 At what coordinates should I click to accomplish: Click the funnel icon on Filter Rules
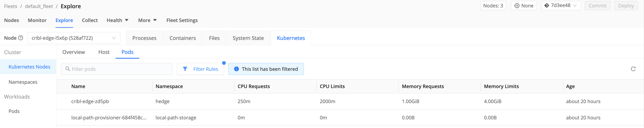[185, 69]
